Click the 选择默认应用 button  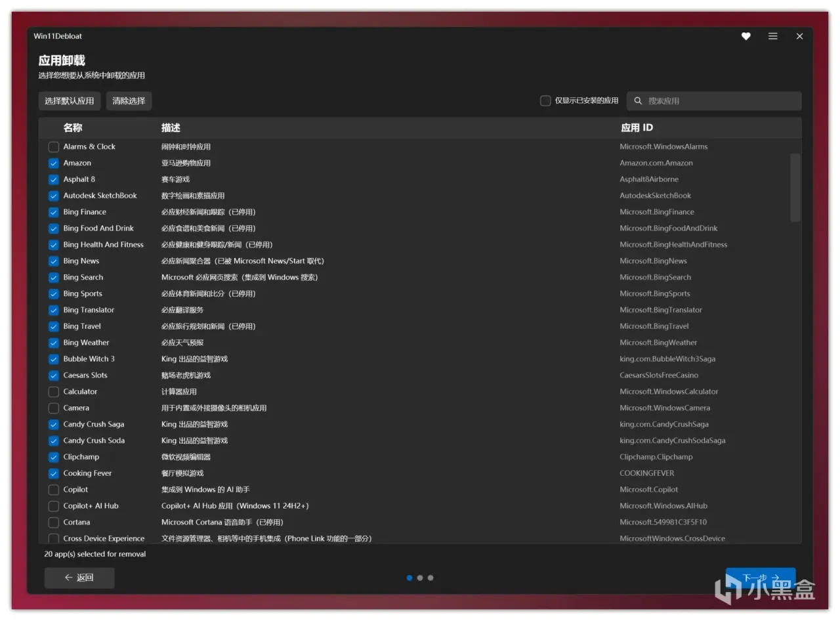[70, 100]
